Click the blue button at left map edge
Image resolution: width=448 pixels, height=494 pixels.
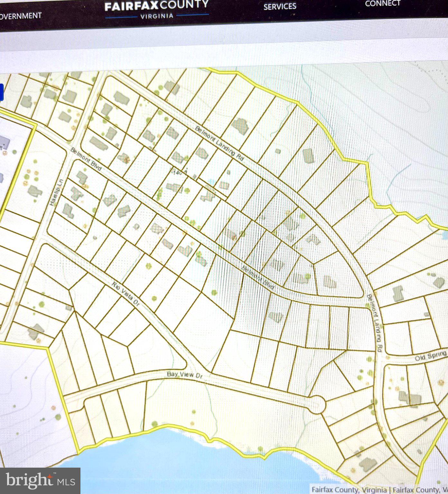[1, 92]
